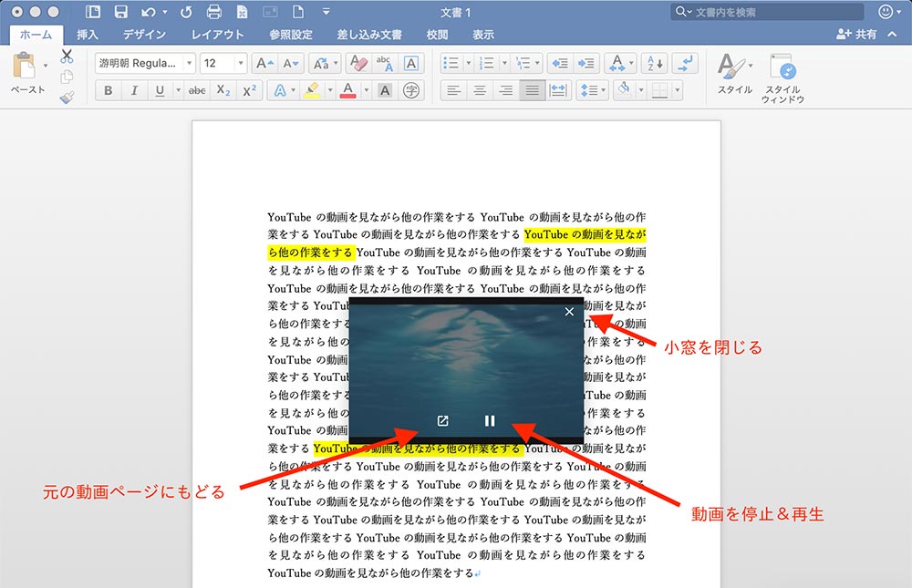Clear all formatting with eraser icon

point(358,64)
